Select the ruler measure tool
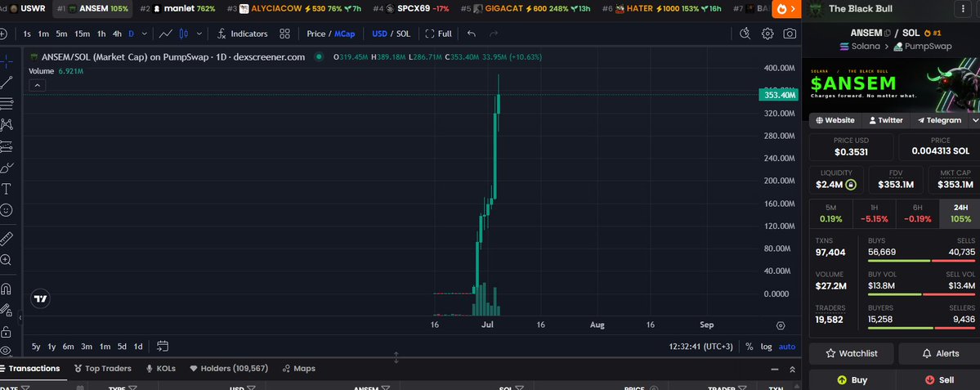 pyautogui.click(x=7, y=238)
